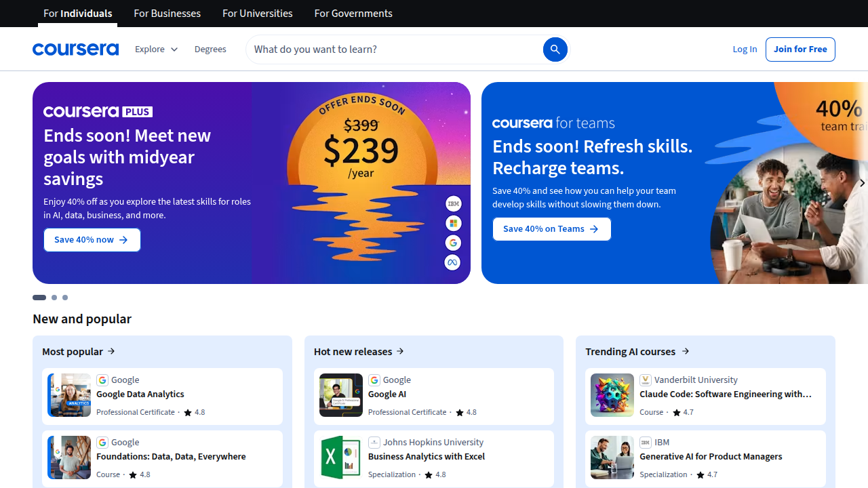
Task: Open the Hot new releases section link
Action: [359, 351]
